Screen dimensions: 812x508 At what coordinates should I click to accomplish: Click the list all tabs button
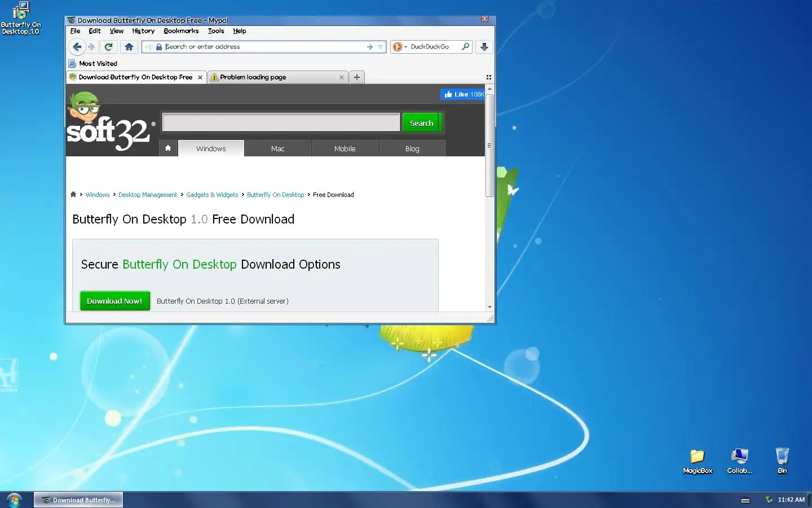coord(489,77)
